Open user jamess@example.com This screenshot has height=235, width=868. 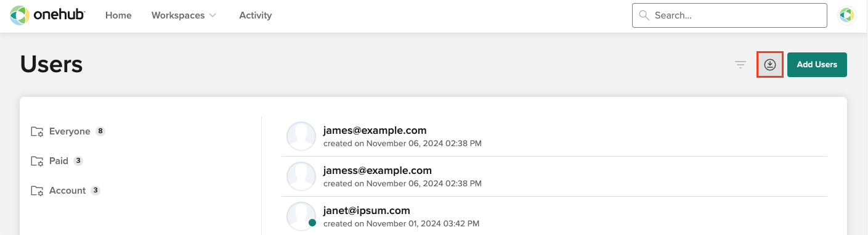[x=378, y=170]
